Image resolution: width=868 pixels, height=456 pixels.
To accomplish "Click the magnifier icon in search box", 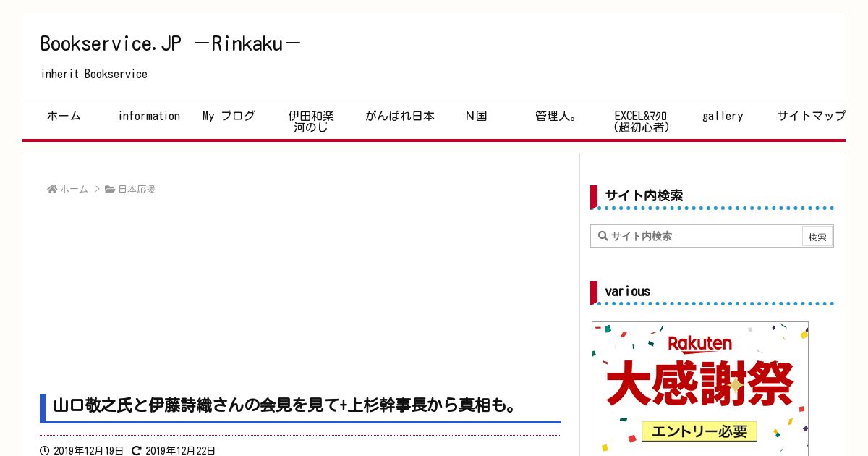I will (x=602, y=236).
